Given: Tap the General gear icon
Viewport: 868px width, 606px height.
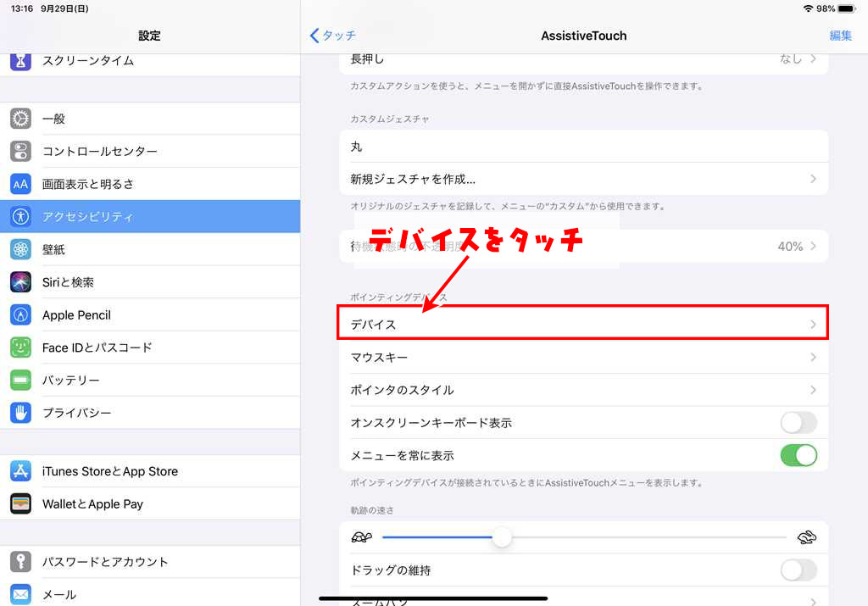Looking at the screenshot, I should pos(20,119).
